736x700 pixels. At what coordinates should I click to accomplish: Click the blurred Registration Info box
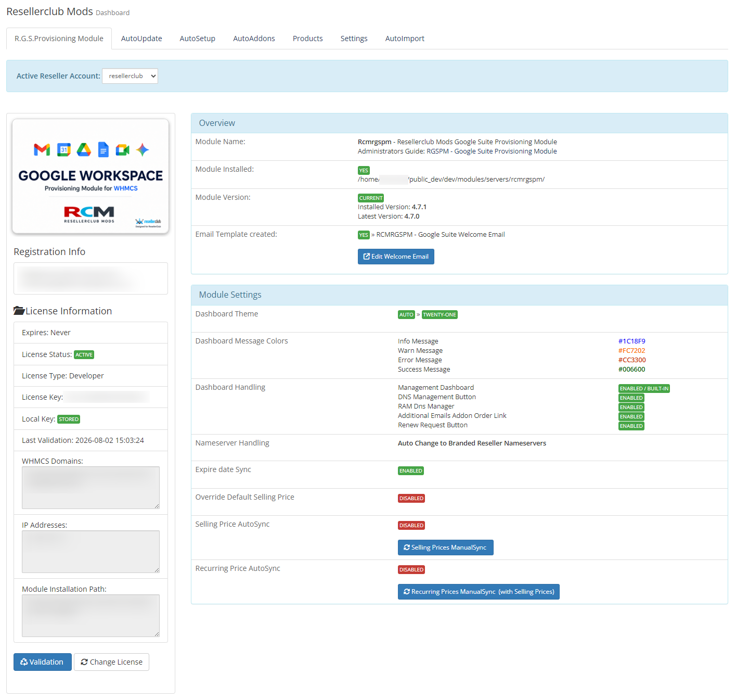tap(91, 278)
